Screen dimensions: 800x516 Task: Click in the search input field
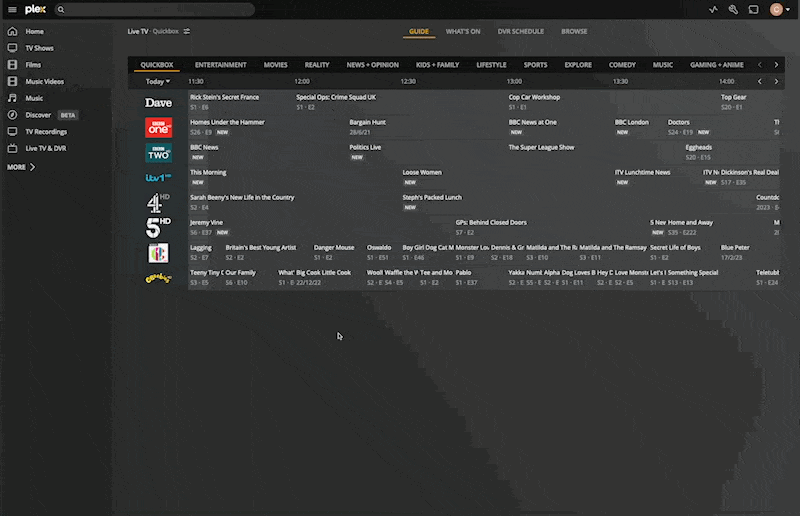pyautogui.click(x=154, y=10)
